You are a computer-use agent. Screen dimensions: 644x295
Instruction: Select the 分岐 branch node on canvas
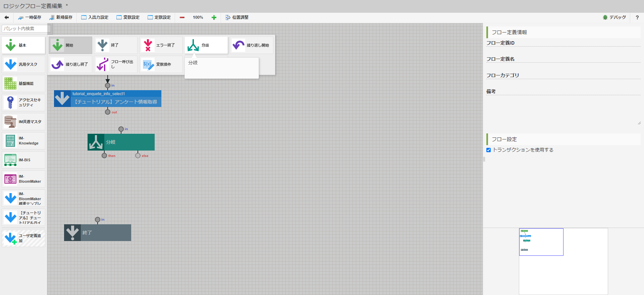coord(121,142)
